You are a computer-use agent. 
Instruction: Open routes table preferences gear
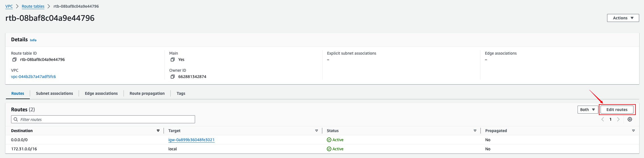tap(630, 119)
